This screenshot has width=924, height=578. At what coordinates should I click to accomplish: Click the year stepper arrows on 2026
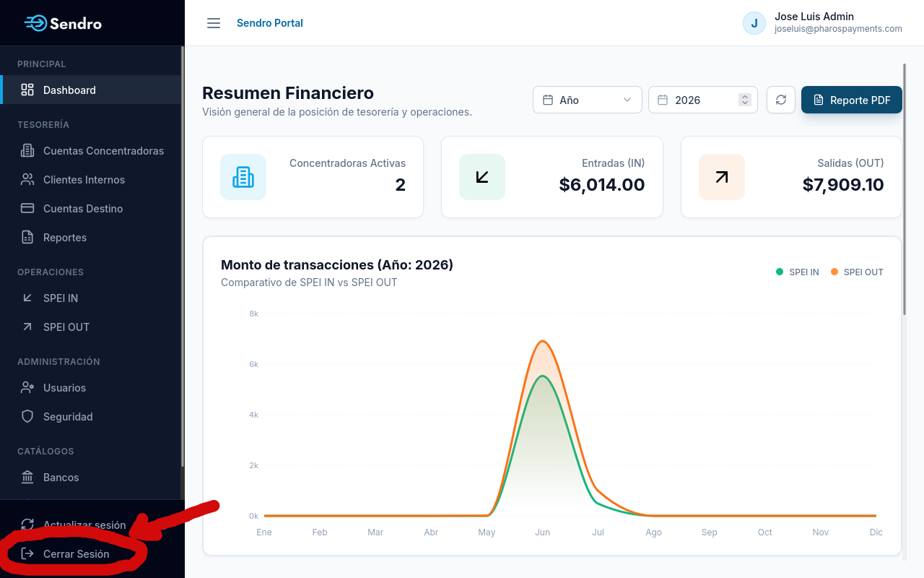tap(745, 100)
